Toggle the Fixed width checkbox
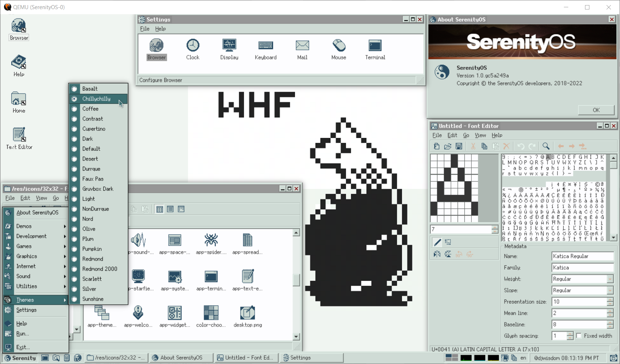The height and width of the screenshot is (364, 620). click(x=579, y=336)
